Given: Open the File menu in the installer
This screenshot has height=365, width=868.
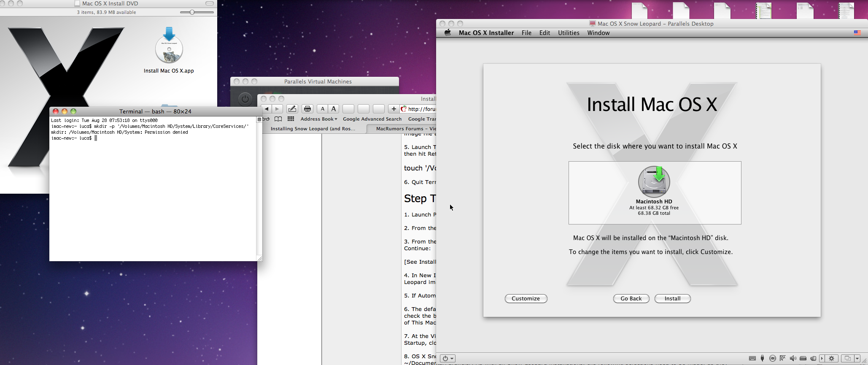Looking at the screenshot, I should 526,33.
